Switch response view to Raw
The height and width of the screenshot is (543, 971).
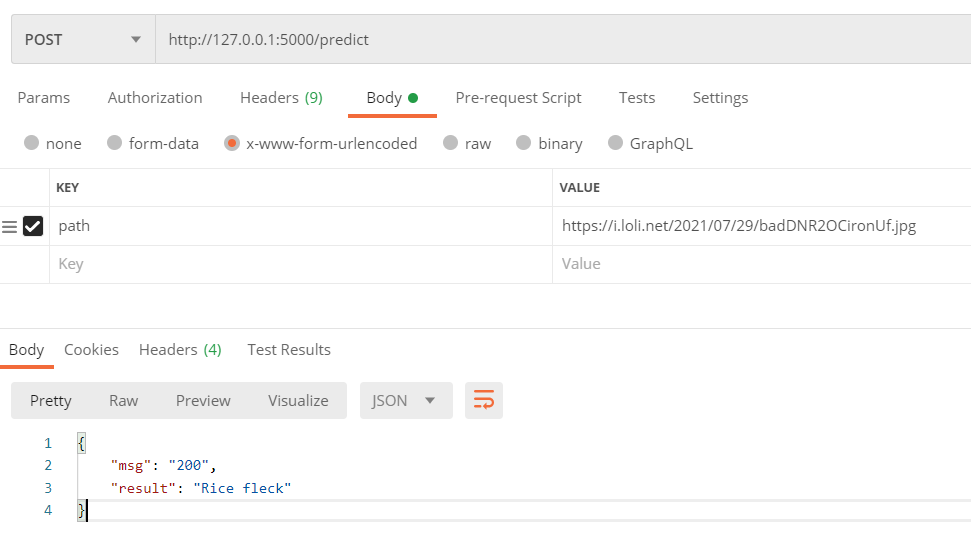pyautogui.click(x=123, y=401)
